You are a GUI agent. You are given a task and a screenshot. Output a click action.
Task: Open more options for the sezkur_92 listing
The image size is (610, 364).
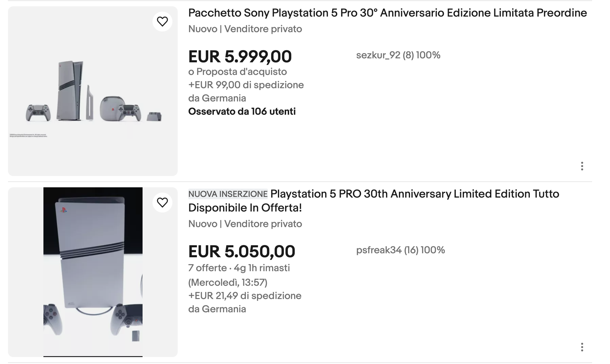[582, 166]
